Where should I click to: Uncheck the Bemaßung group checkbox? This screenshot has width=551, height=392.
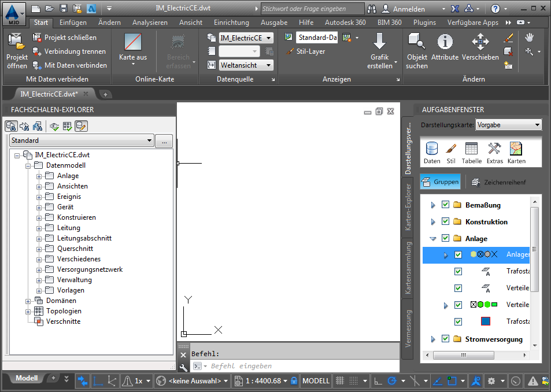click(445, 205)
